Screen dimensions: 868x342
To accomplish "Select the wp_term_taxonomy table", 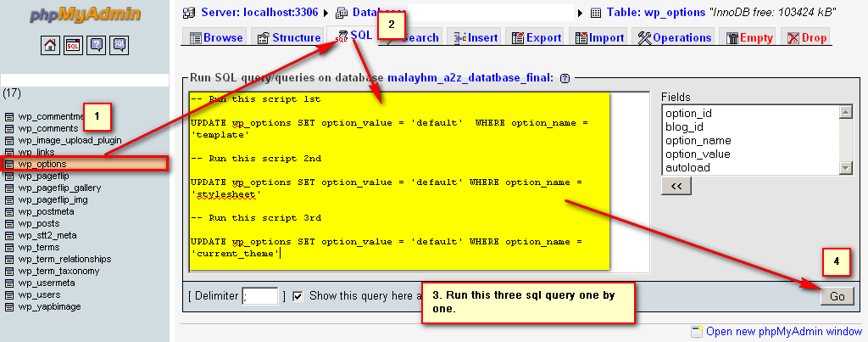I will pyautogui.click(x=58, y=271).
